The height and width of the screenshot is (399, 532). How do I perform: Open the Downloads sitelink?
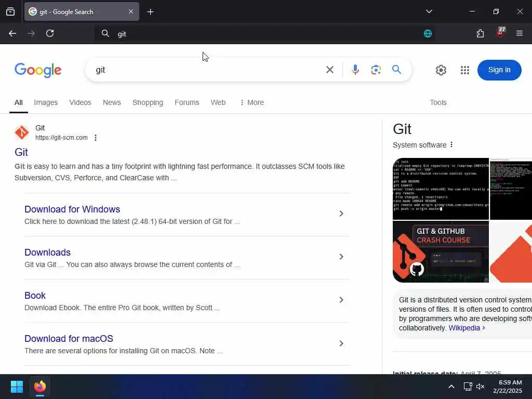click(x=47, y=252)
